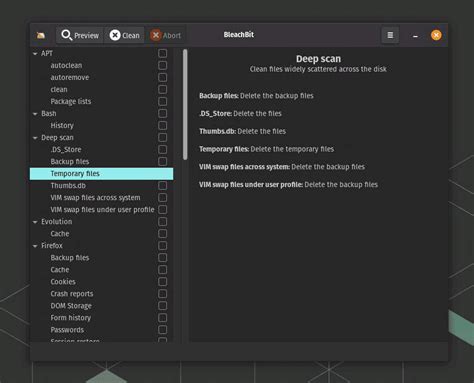Tick Firefox Backup files checkbox
Image resolution: width=474 pixels, height=383 pixels.
162,257
